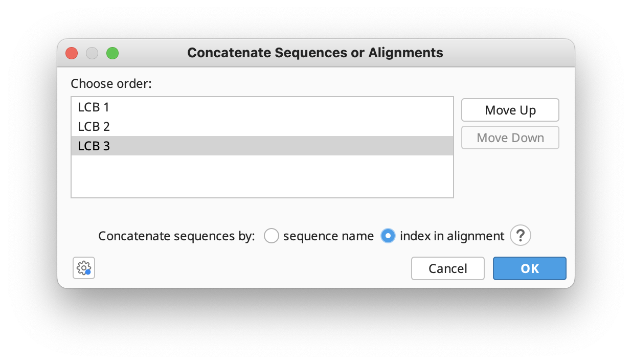Cancel the concatenation dialog
The image size is (632, 364).
tap(447, 268)
